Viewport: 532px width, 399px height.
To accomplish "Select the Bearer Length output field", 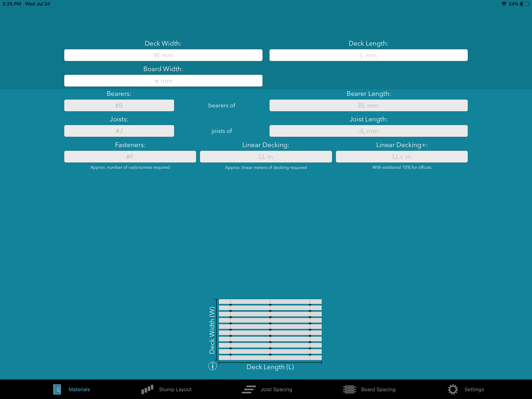I will [x=368, y=105].
